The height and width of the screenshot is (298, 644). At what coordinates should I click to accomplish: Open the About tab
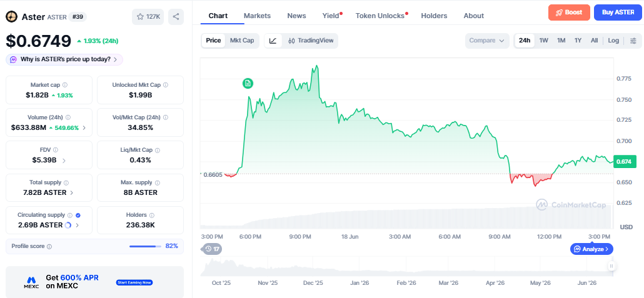tap(473, 16)
